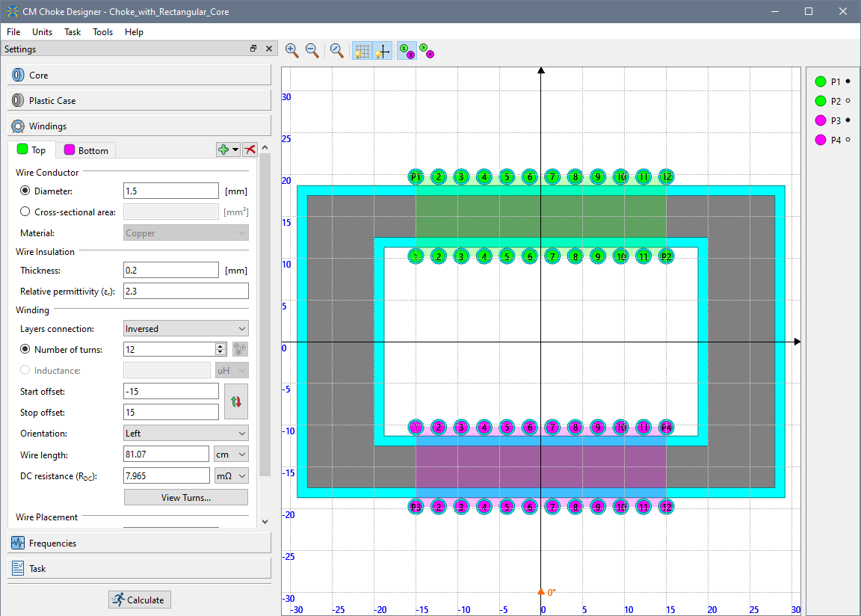Select the Diameter radio button
Screen dimensions: 861x616
25,191
